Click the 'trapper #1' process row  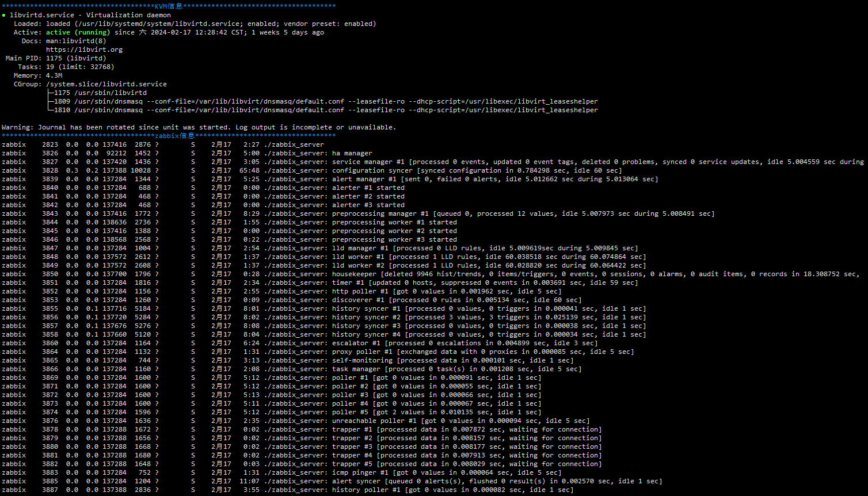click(302, 429)
